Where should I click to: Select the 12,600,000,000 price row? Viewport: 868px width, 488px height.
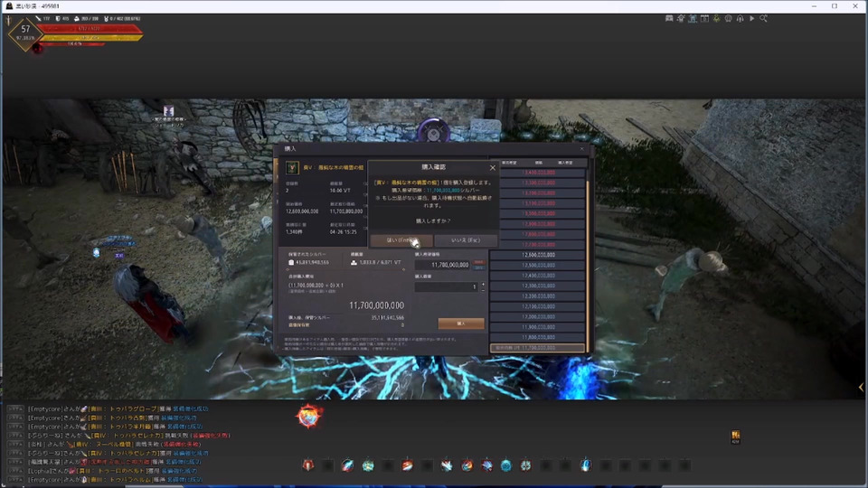(x=538, y=255)
